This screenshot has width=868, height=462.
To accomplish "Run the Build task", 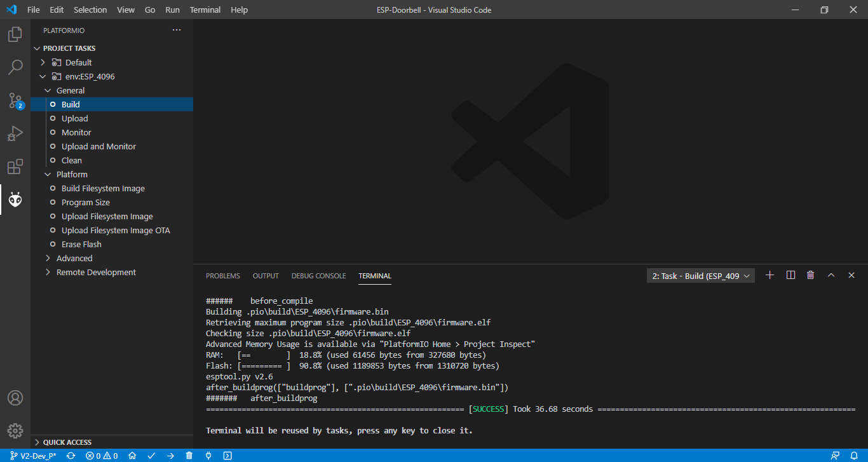I will pos(112,104).
